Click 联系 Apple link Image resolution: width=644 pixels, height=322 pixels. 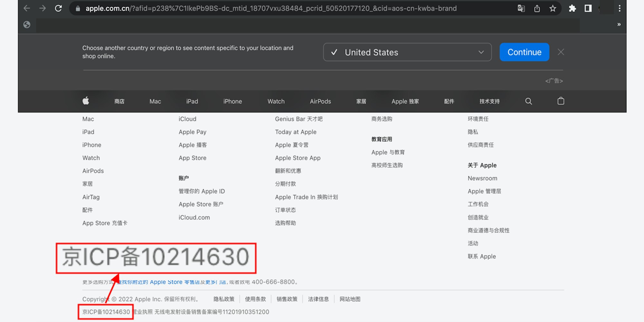[482, 257]
